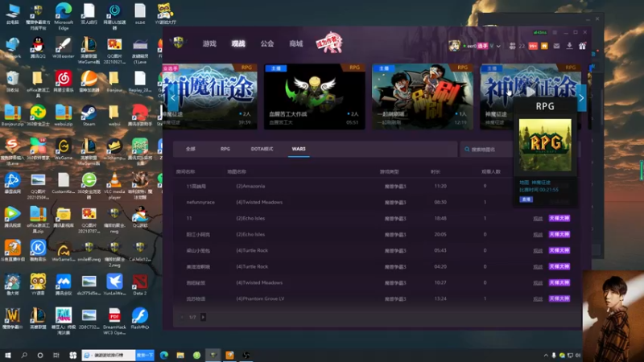Click 天梯大神 badge on the 18:48 row
The height and width of the screenshot is (362, 644).
559,218
